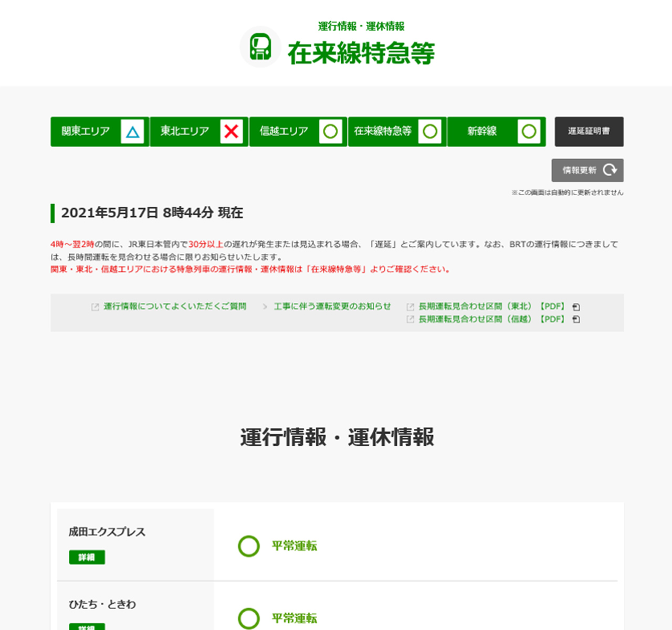Click the refresh arrow icon on 情報更新
Viewport: 672px width, 630px height.
click(610, 170)
